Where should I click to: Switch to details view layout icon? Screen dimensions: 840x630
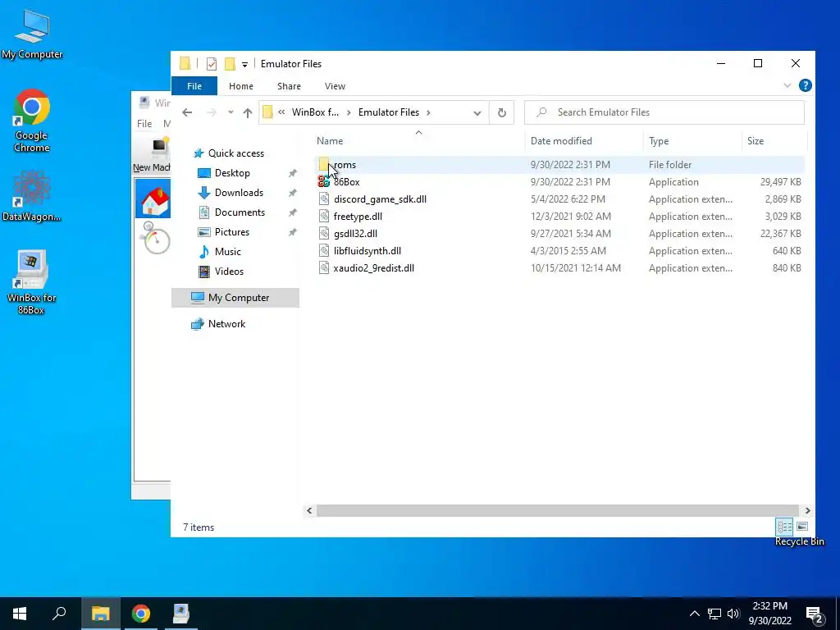click(x=784, y=527)
